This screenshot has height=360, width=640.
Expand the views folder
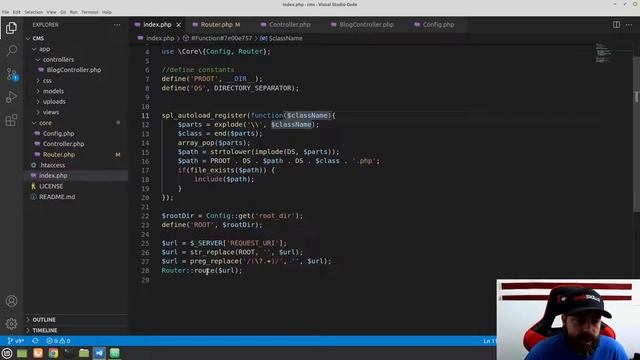76,112
